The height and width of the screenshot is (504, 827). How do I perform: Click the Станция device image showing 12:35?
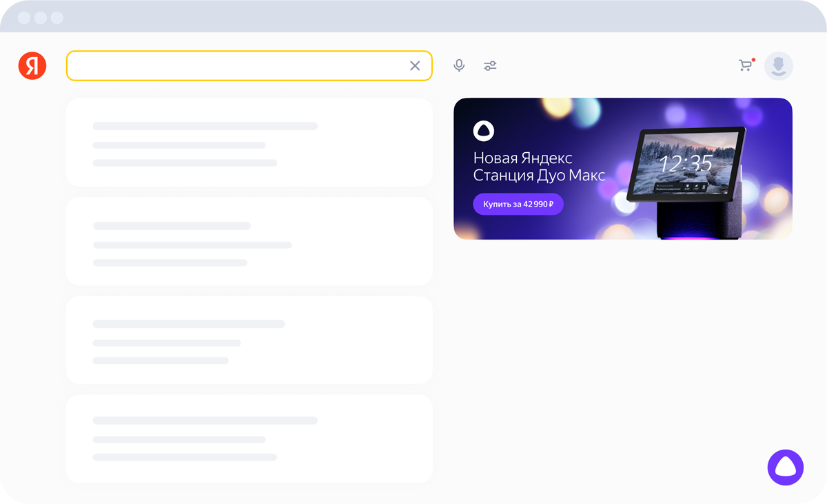pos(686,182)
